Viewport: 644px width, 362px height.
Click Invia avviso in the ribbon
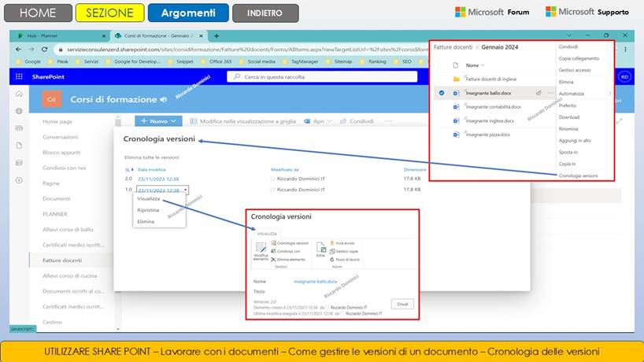342,243
